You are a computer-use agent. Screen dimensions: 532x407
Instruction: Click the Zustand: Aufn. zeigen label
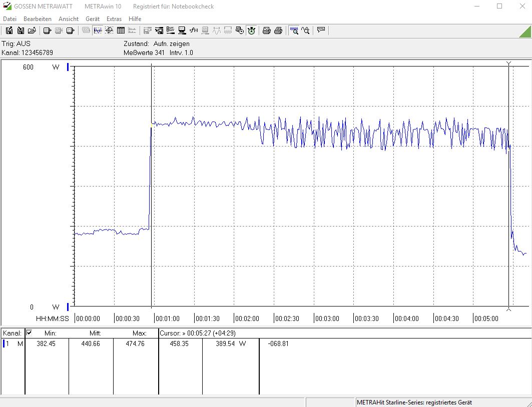point(157,43)
